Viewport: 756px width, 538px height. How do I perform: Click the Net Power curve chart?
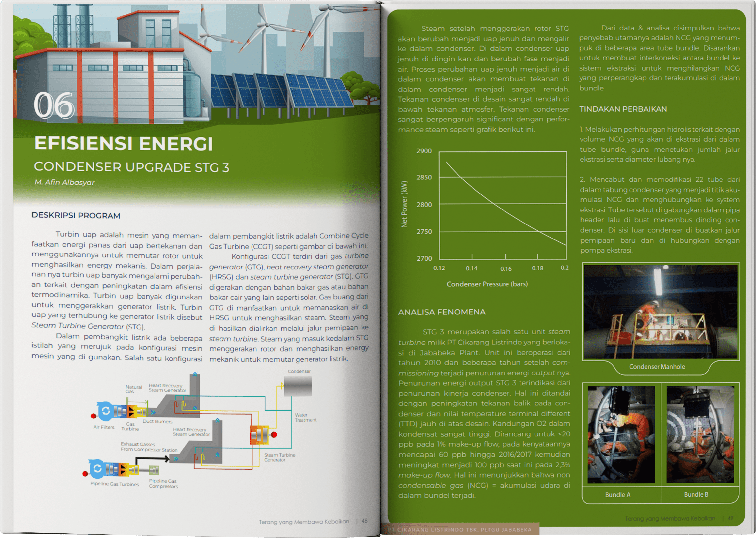(x=502, y=205)
